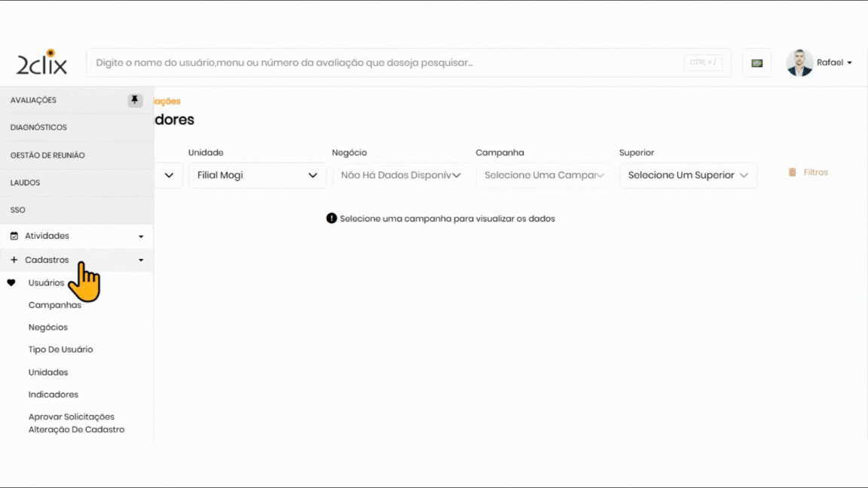This screenshot has width=868, height=488.
Task: Open the Superior selection dropdown
Action: (687, 175)
